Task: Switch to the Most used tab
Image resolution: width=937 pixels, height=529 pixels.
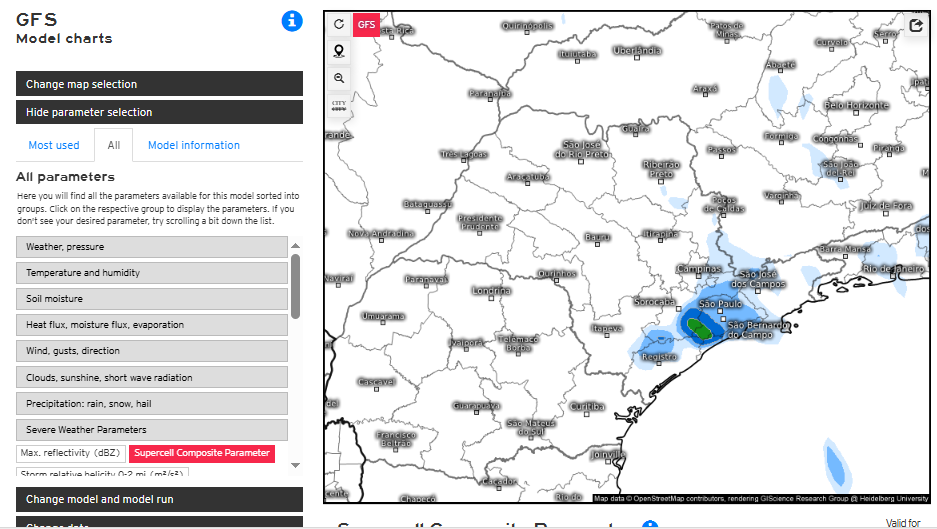Action: (x=54, y=145)
